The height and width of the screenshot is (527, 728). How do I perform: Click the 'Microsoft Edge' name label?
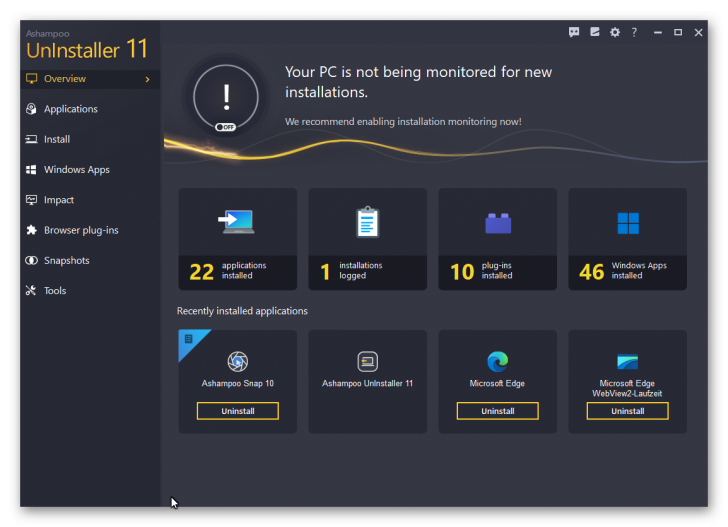[497, 384]
